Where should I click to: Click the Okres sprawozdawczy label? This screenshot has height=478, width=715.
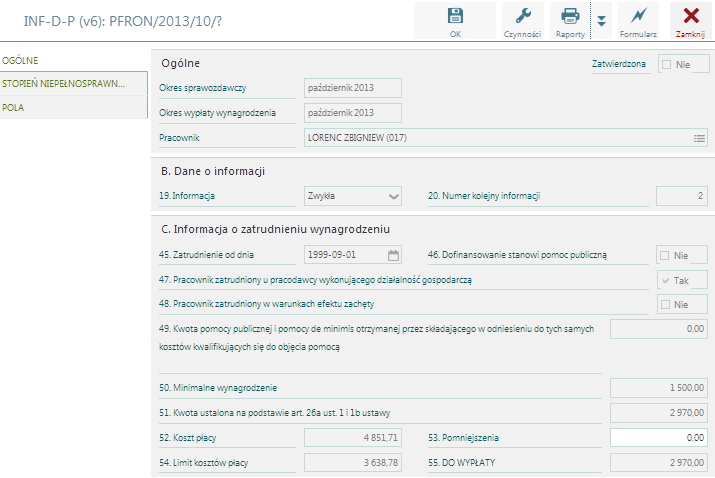(202, 88)
